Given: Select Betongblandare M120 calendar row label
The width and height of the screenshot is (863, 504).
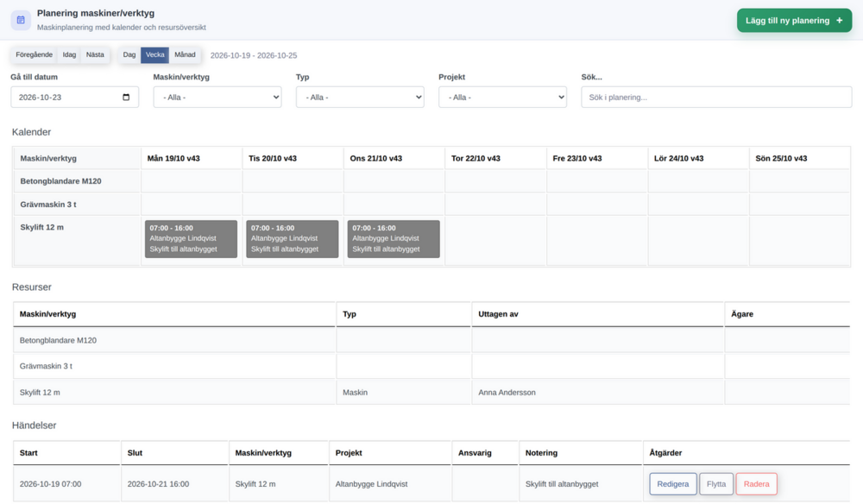Looking at the screenshot, I should [60, 181].
